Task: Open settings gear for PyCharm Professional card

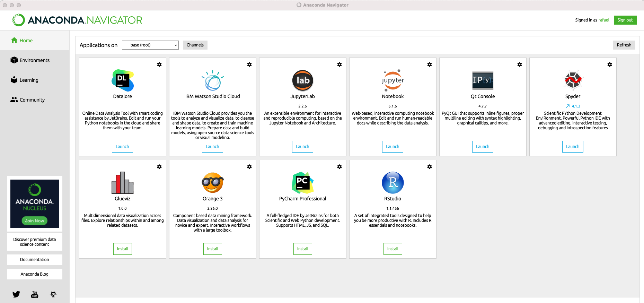Action: coord(339,167)
